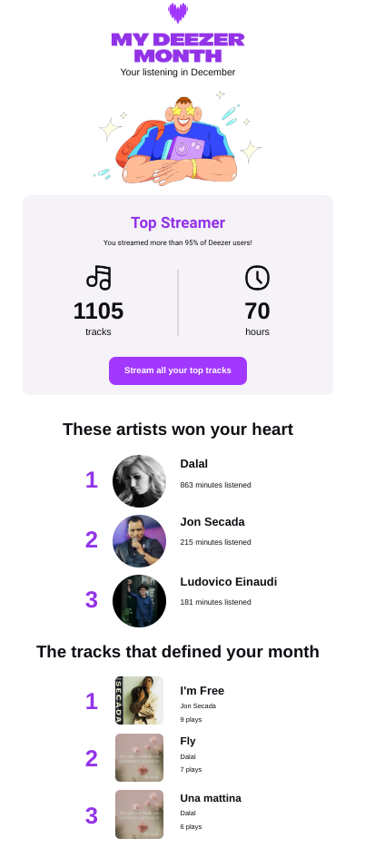Open the Una mattina track title
Viewport: 365px width, 868px height.
pyautogui.click(x=211, y=798)
